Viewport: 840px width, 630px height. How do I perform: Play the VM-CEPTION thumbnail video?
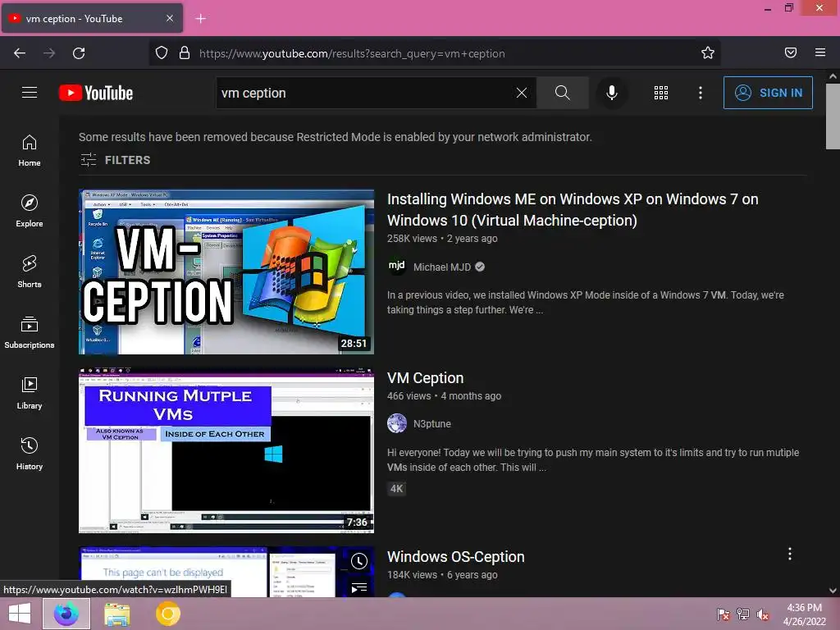(x=226, y=272)
